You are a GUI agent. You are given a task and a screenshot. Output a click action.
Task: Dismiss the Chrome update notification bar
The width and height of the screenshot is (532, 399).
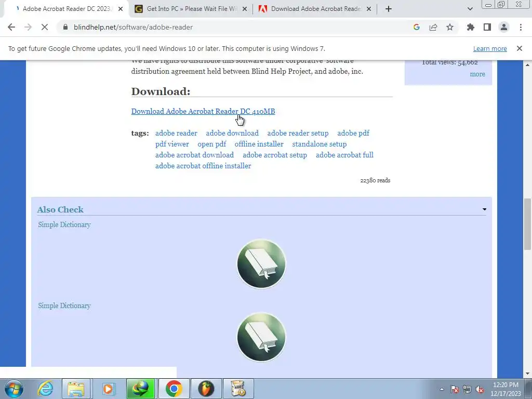(x=520, y=48)
